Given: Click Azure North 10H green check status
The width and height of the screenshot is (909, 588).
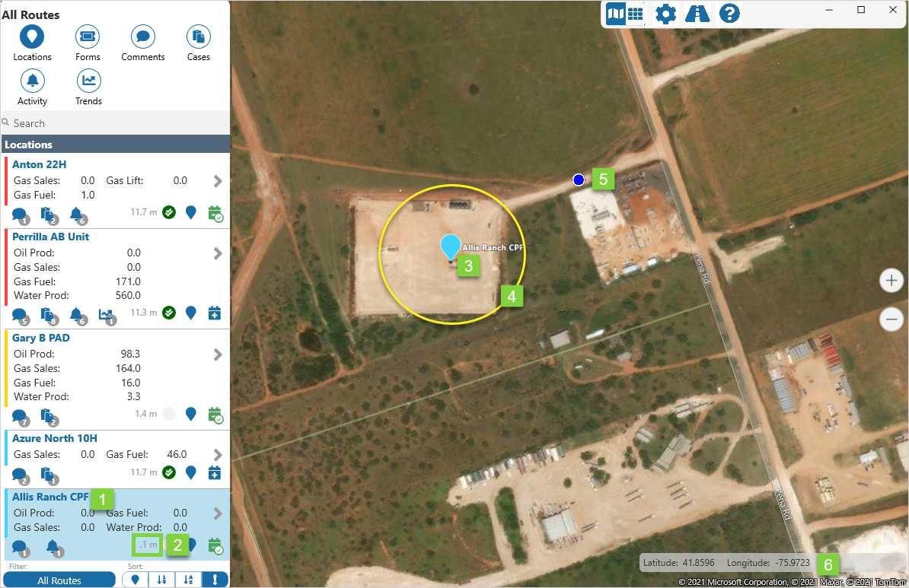Looking at the screenshot, I should (169, 472).
